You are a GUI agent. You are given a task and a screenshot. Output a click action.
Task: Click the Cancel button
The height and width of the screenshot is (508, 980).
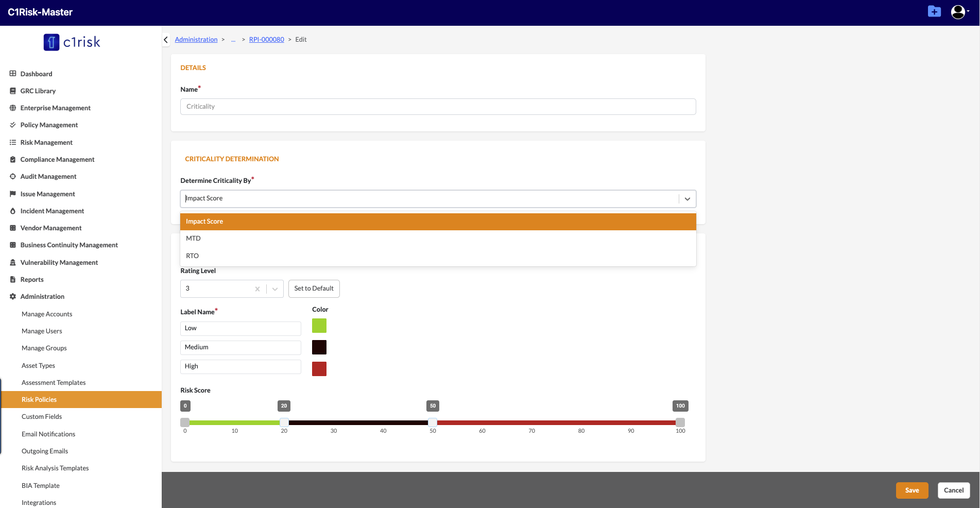[x=954, y=490]
